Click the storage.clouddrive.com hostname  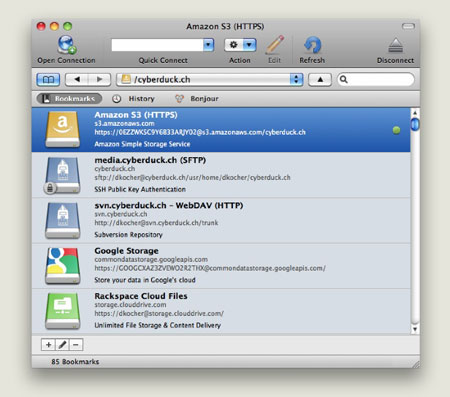pos(130,305)
